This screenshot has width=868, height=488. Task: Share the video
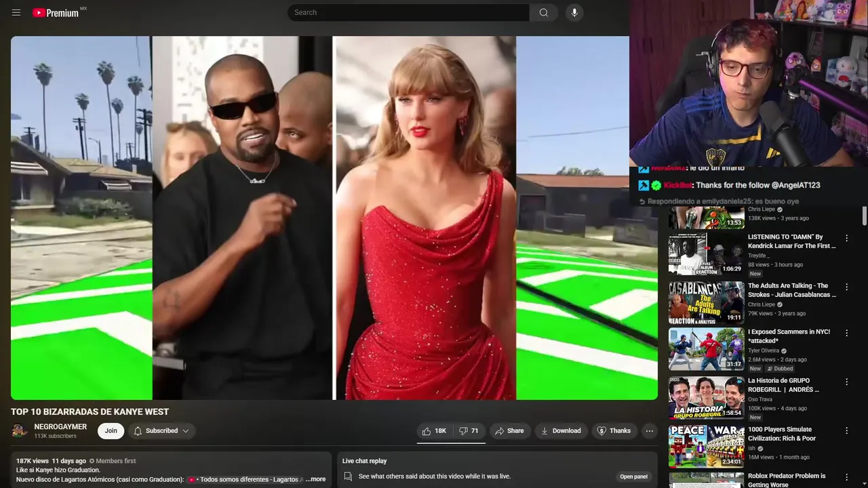tap(509, 430)
